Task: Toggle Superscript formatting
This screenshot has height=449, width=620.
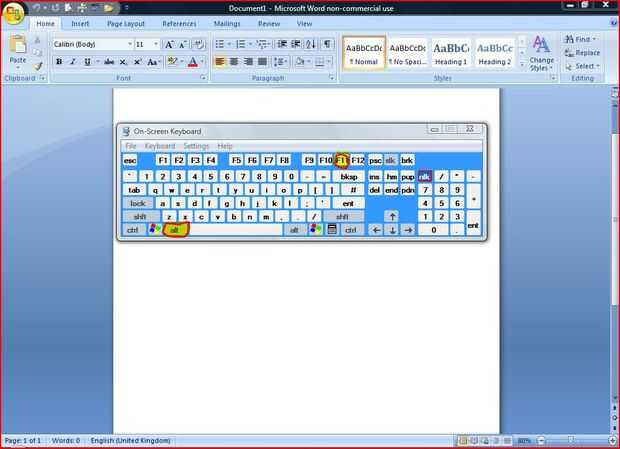Action: 138,62
